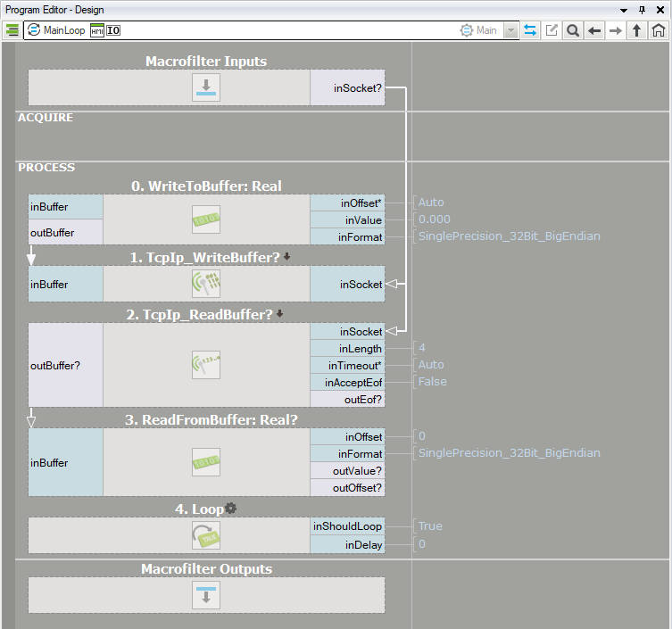Close the Program Editor panel
This screenshot has width=672, height=629.
click(660, 10)
